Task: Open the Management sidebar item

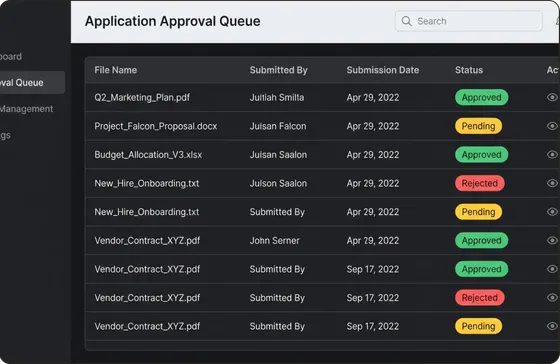Action: (26, 109)
